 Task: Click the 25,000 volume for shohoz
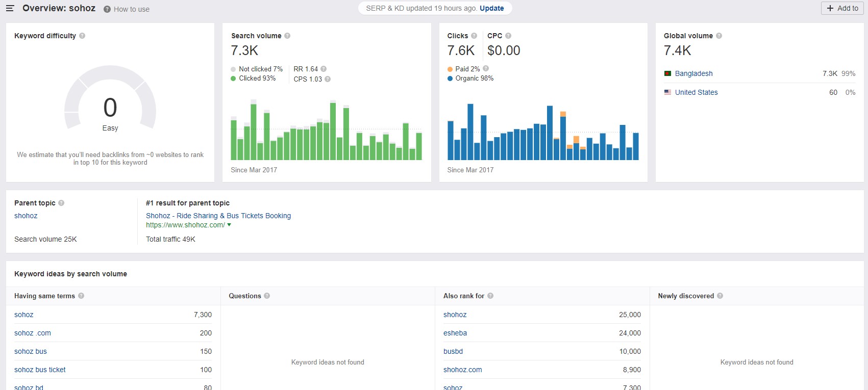pos(630,315)
